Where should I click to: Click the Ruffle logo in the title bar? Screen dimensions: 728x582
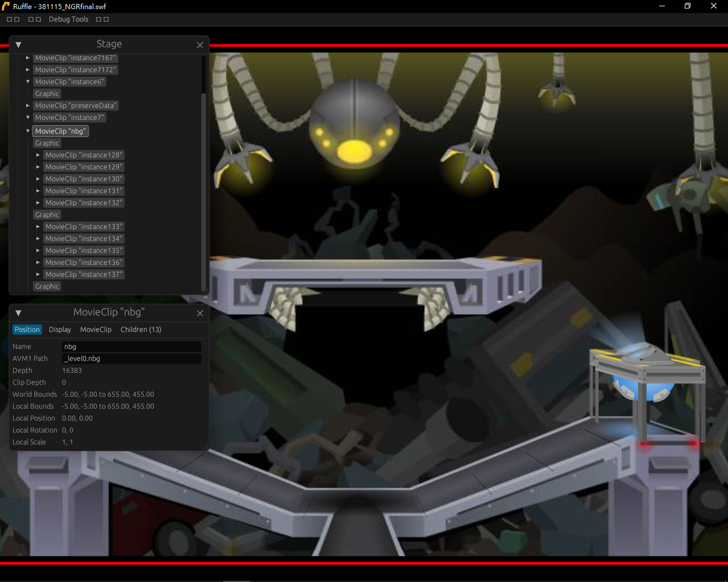point(6,6)
